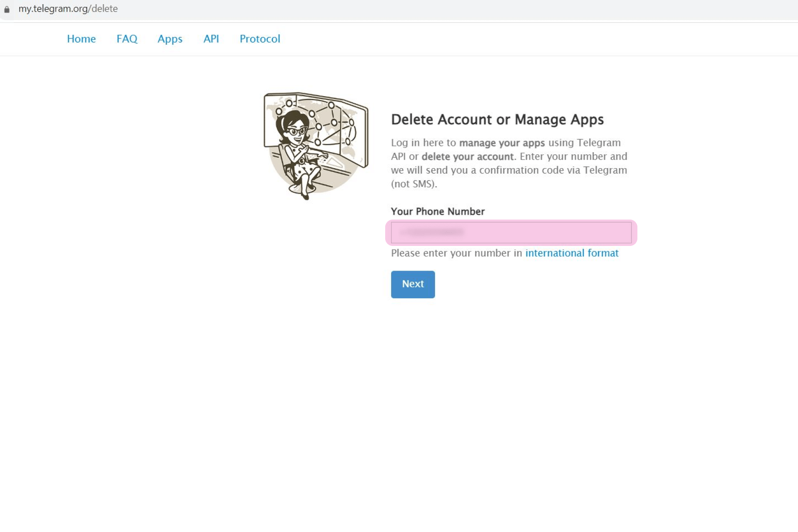Focus the phone number input field
The height and width of the screenshot is (532, 798).
544,233
